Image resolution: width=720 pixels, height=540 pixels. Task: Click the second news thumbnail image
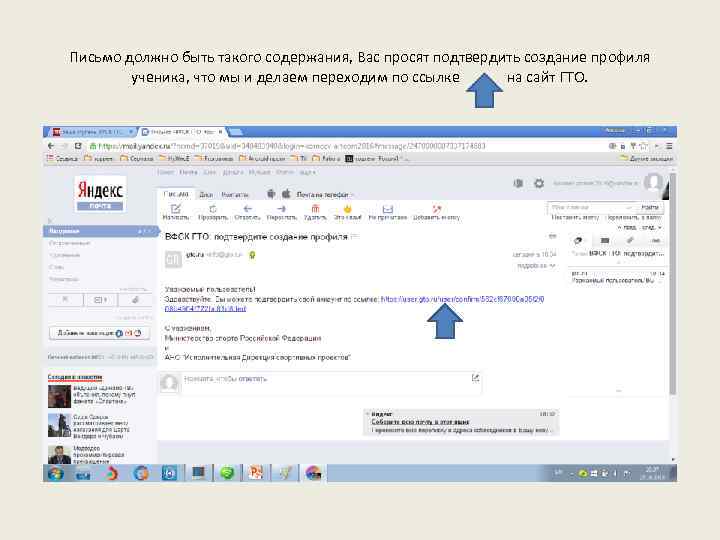(59, 425)
